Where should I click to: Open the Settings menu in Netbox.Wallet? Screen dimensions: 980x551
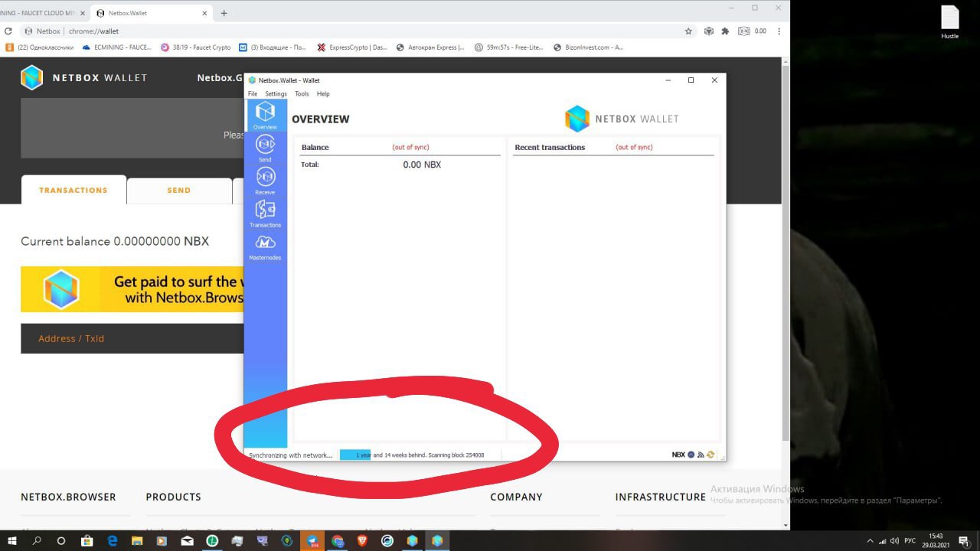[x=276, y=93]
